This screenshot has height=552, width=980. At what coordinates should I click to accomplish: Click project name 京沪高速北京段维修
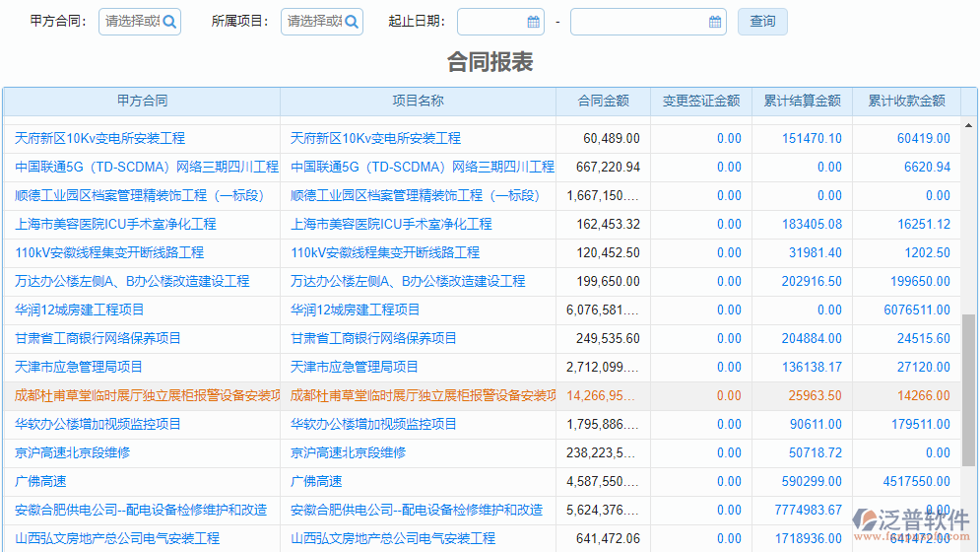point(348,453)
